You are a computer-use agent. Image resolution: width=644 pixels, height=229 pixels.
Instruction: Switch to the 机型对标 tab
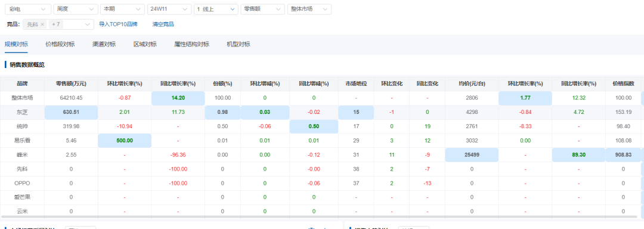(239, 44)
